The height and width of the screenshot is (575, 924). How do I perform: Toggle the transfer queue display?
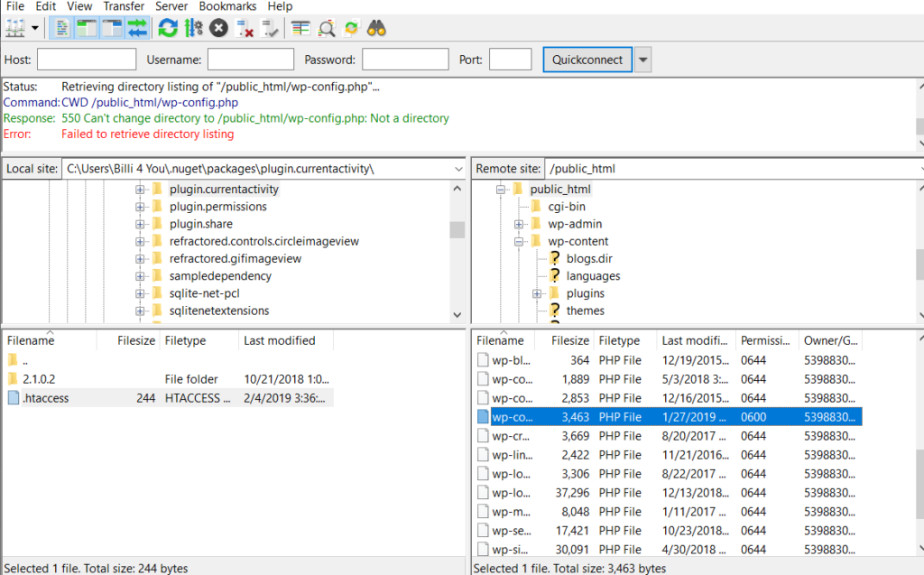137,28
